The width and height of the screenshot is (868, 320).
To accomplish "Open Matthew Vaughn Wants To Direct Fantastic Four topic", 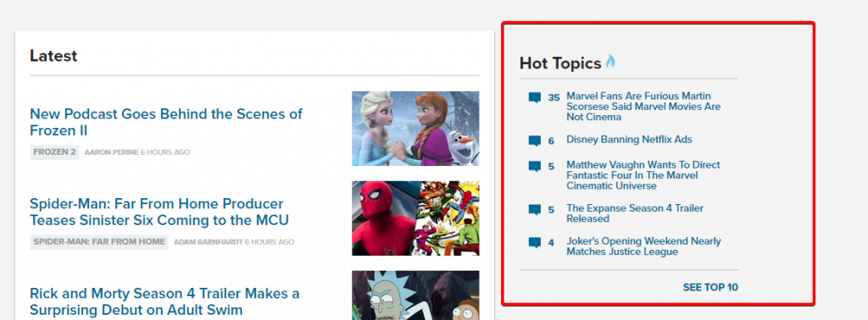I will click(643, 175).
